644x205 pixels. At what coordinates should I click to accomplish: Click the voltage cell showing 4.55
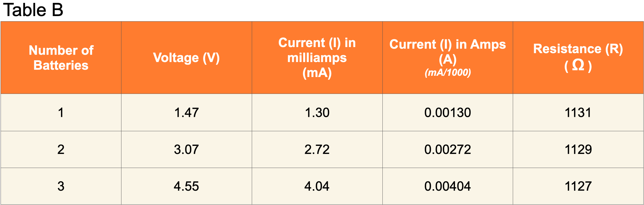point(186,186)
